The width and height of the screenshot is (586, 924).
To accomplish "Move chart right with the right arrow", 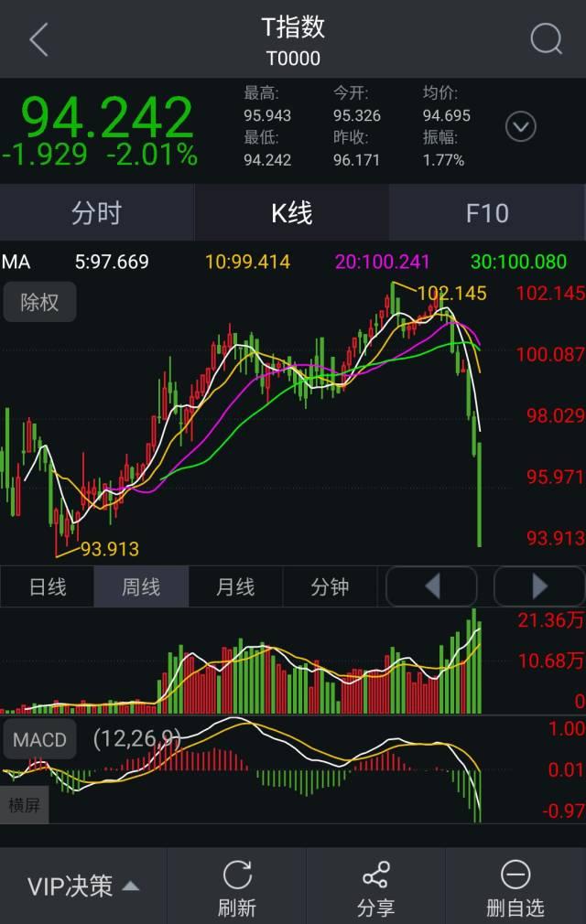I will coord(539,587).
